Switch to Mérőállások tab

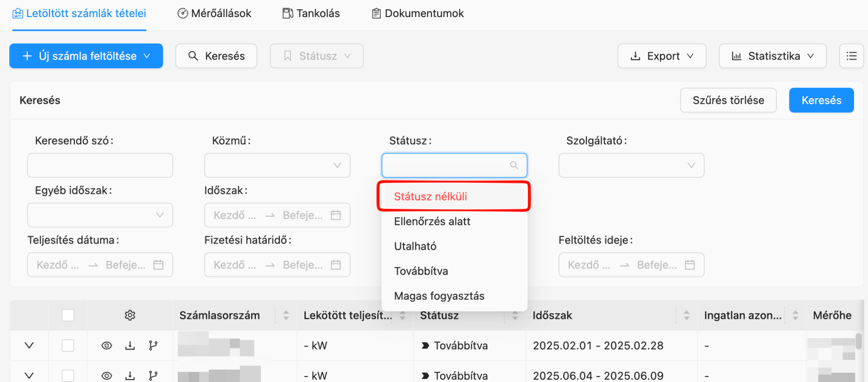[x=214, y=13]
